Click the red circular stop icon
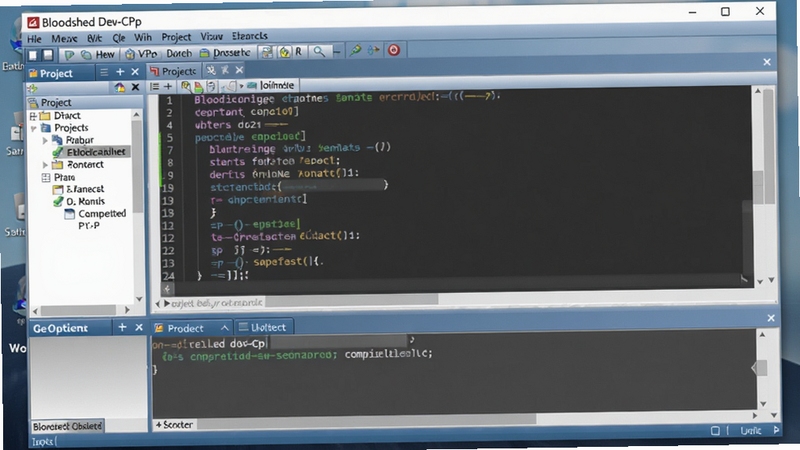The width and height of the screenshot is (800, 450). 394,50
